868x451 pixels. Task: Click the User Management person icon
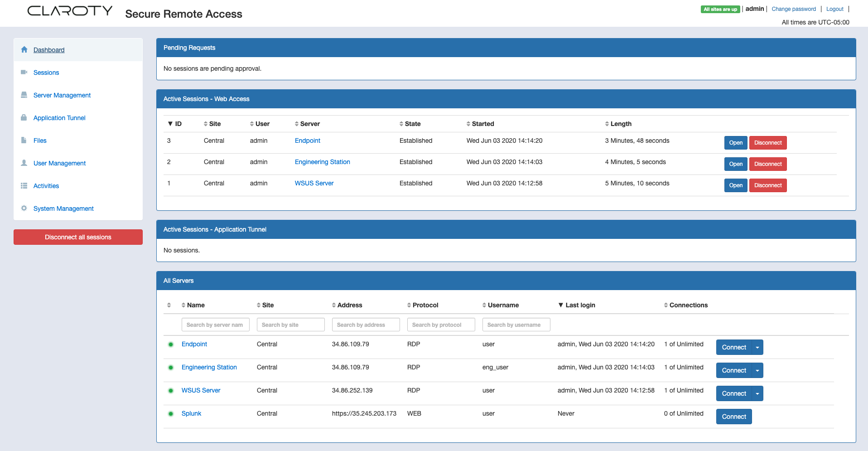(24, 163)
